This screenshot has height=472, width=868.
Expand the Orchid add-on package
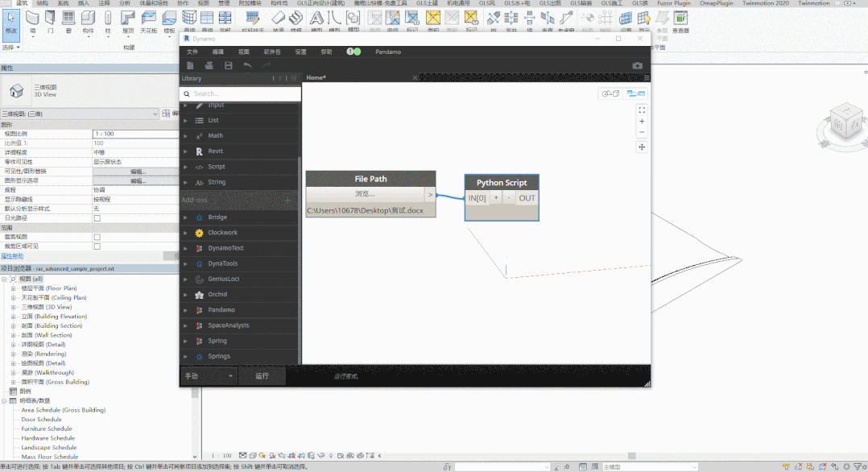[x=185, y=295]
